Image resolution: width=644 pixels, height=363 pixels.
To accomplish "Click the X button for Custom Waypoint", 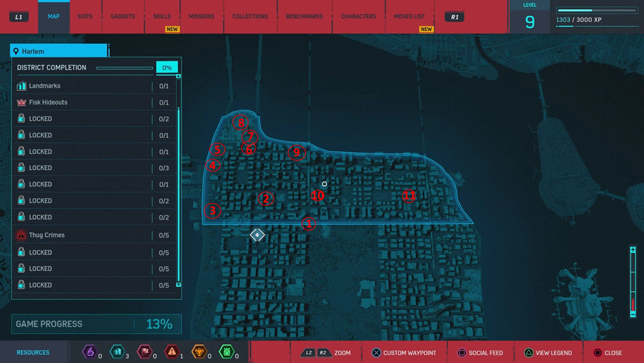I will tap(376, 352).
